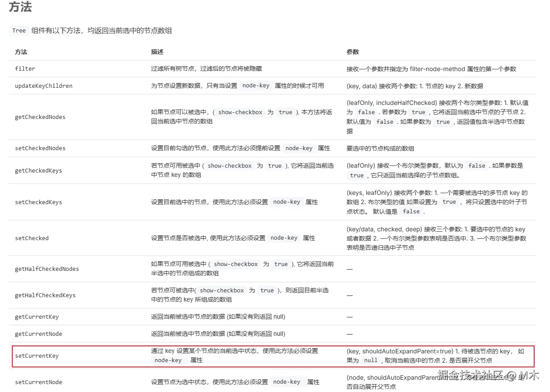The width and height of the screenshot is (550, 392).
Task: Select the getCheckedNodes method name
Action: pos(40,117)
